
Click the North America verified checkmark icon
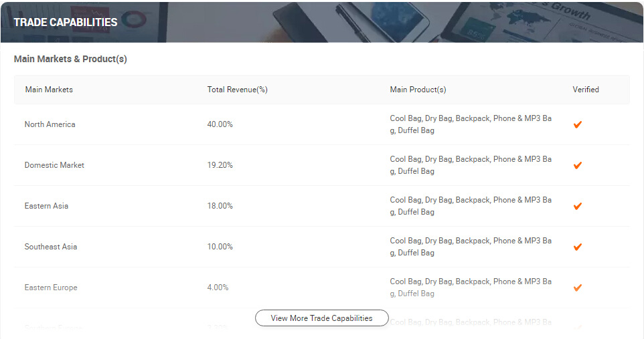pyautogui.click(x=577, y=124)
